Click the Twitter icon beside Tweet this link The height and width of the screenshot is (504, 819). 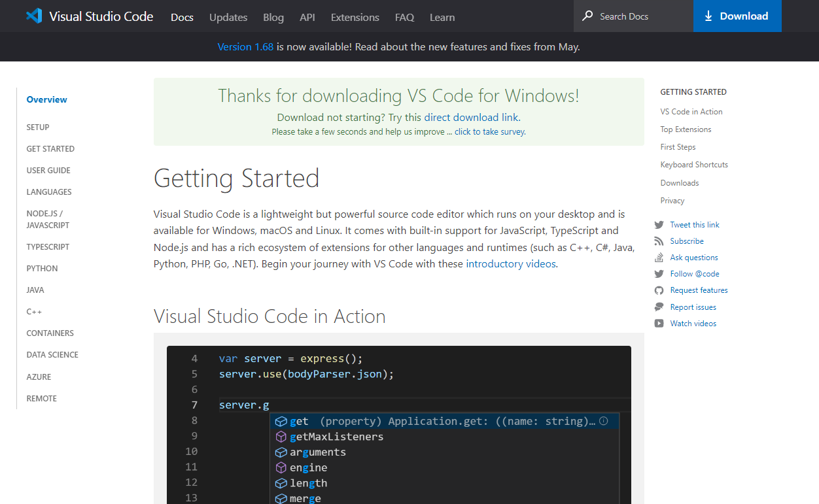pyautogui.click(x=659, y=225)
